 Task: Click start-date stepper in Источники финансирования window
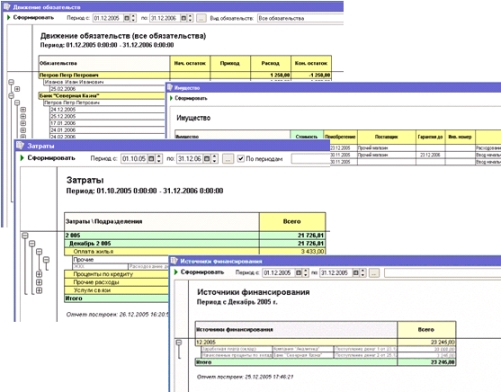[x=306, y=273]
